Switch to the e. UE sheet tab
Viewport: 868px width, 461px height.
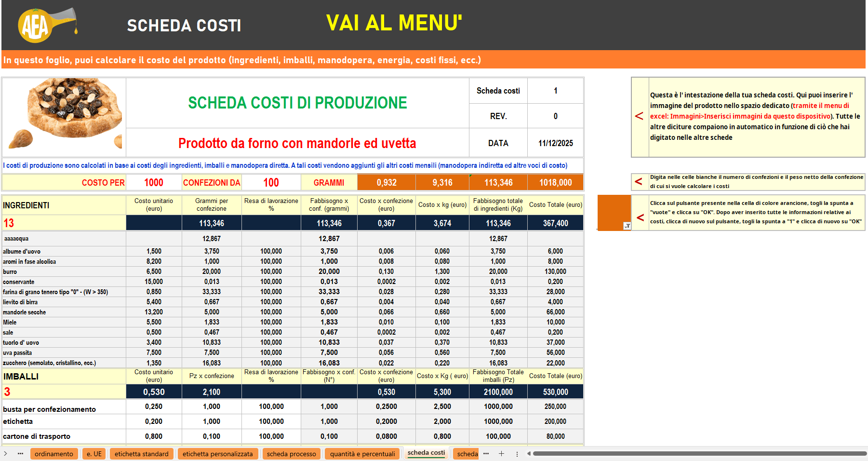click(x=94, y=454)
